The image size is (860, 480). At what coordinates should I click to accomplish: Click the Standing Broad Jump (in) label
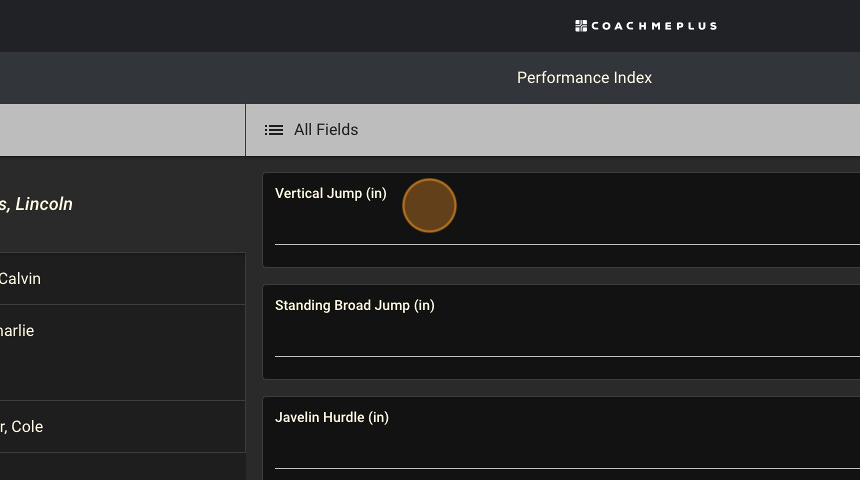pos(355,306)
